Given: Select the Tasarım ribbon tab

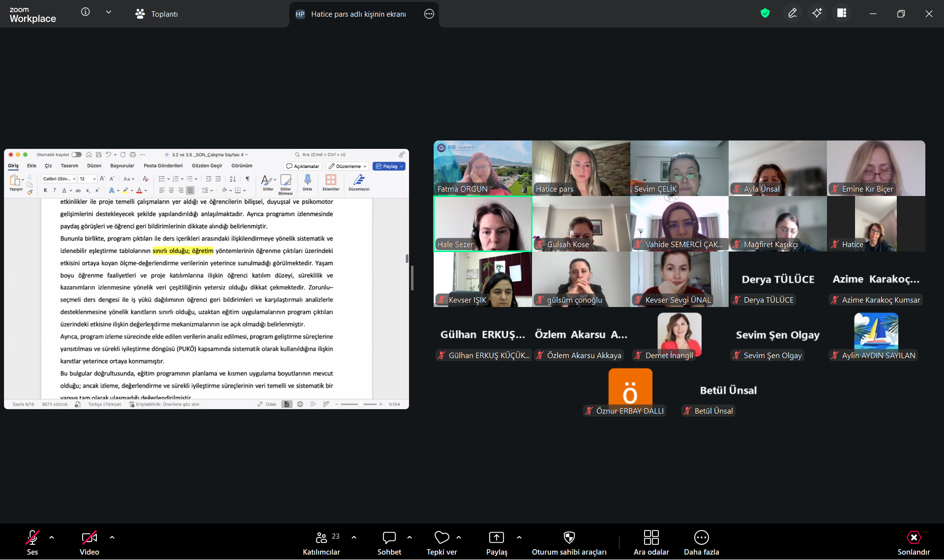Looking at the screenshot, I should (x=69, y=166).
